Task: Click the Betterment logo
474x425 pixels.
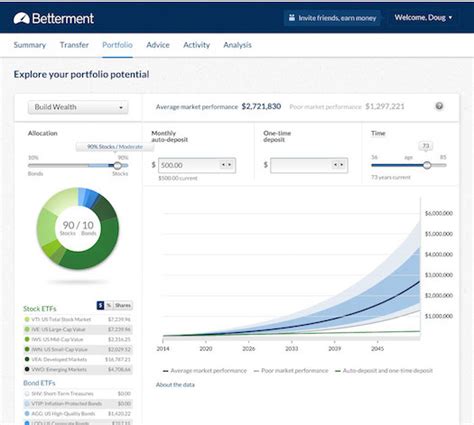Action: [54, 18]
